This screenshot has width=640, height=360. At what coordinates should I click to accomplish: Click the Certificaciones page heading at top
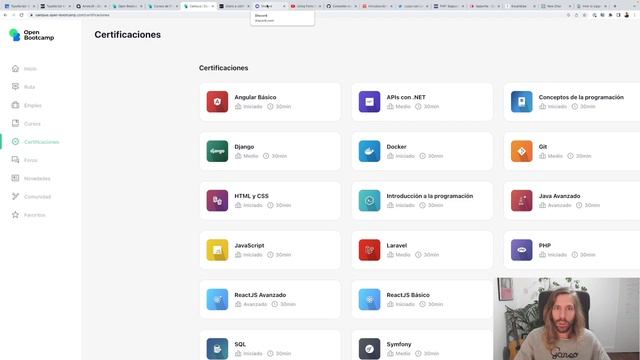point(127,35)
